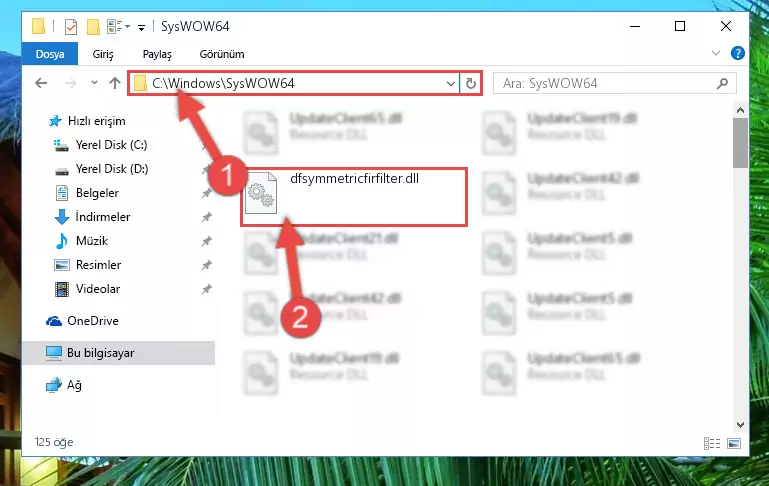Viewport: 769px width, 486px height.
Task: Click the dfsymmetricfirfilter.dll gear file icon
Action: coord(261,194)
